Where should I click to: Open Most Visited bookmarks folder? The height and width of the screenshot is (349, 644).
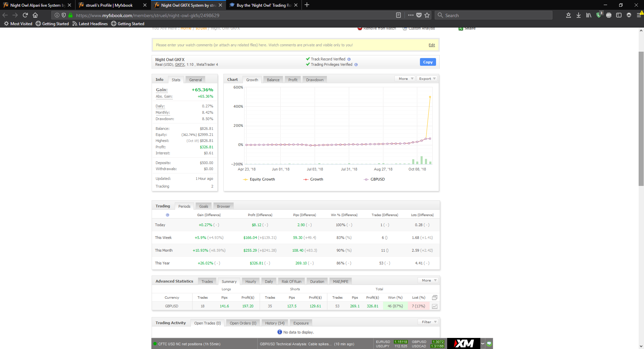(x=18, y=24)
